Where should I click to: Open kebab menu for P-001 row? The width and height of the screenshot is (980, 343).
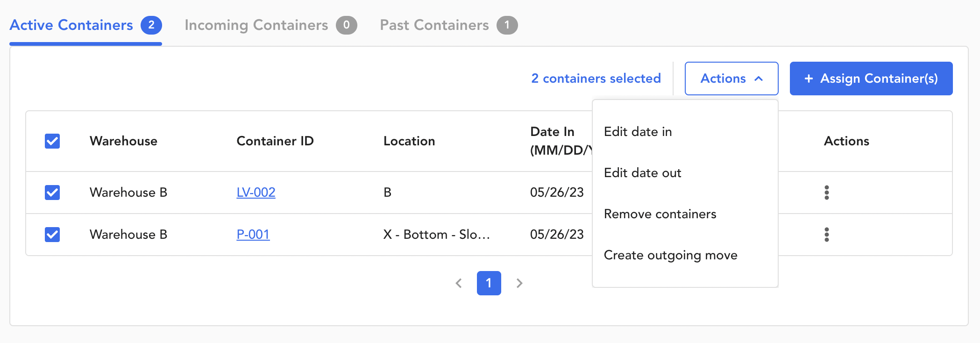pos(826,235)
